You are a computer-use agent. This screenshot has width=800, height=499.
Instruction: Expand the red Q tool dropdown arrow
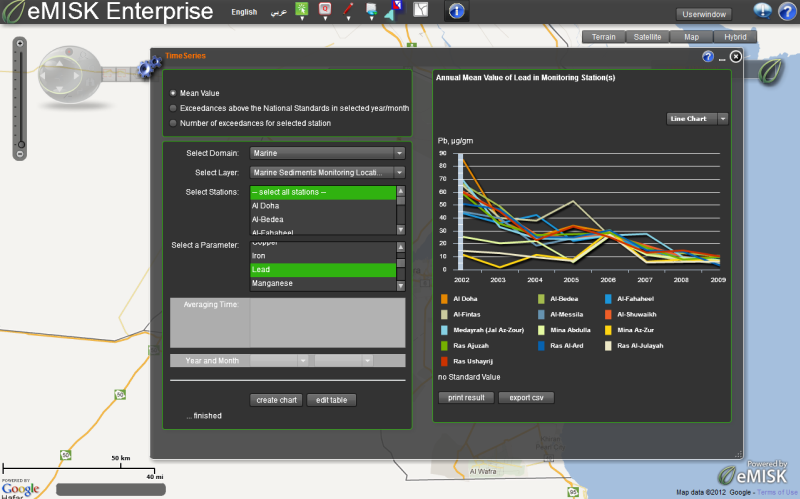pos(325,18)
